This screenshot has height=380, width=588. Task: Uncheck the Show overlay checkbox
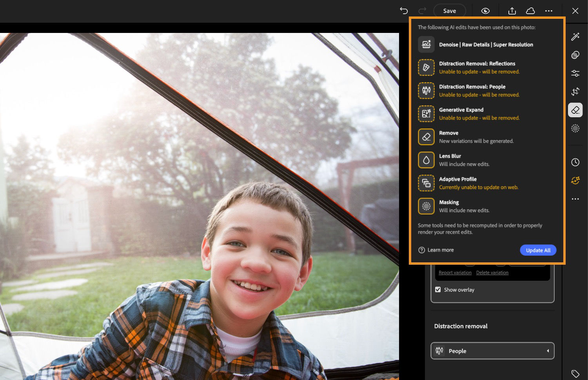click(438, 289)
